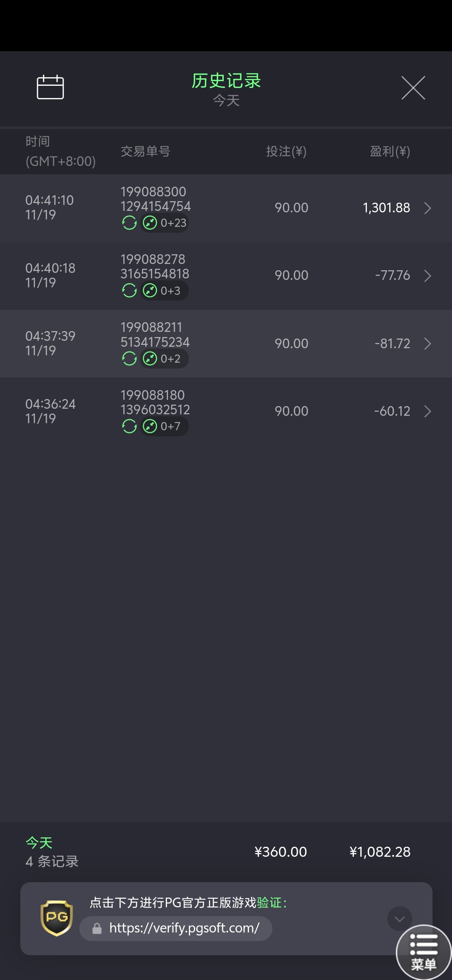
Task: Collapse the PG verification banner
Action: pyautogui.click(x=400, y=919)
